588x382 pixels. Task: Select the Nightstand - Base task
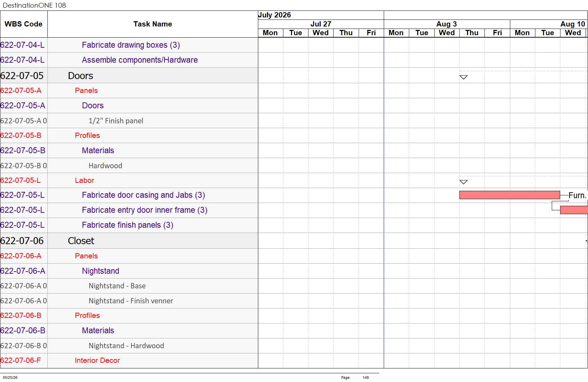(x=117, y=286)
